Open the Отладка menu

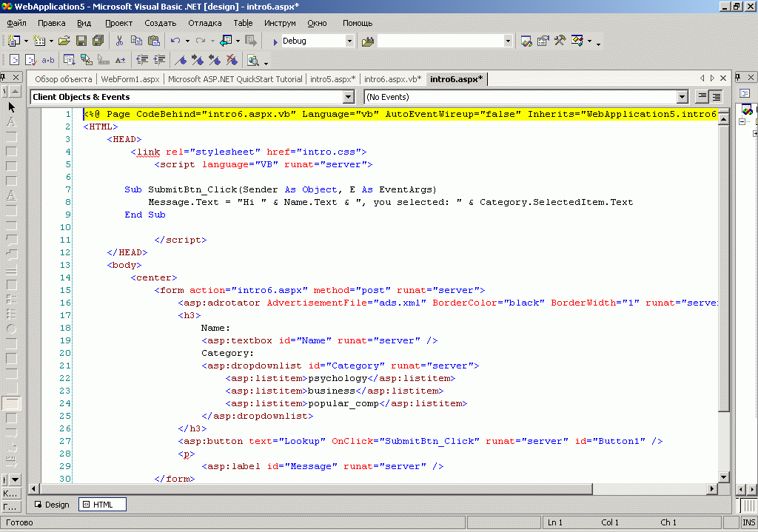tap(204, 23)
